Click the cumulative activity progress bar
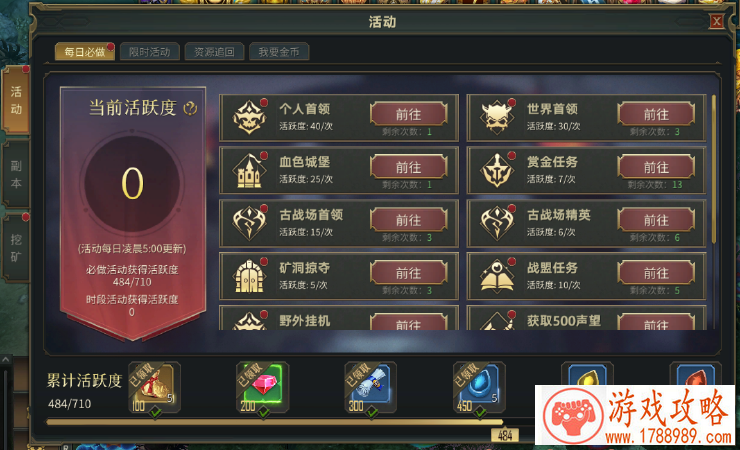This screenshot has height=450, width=740. point(289,422)
